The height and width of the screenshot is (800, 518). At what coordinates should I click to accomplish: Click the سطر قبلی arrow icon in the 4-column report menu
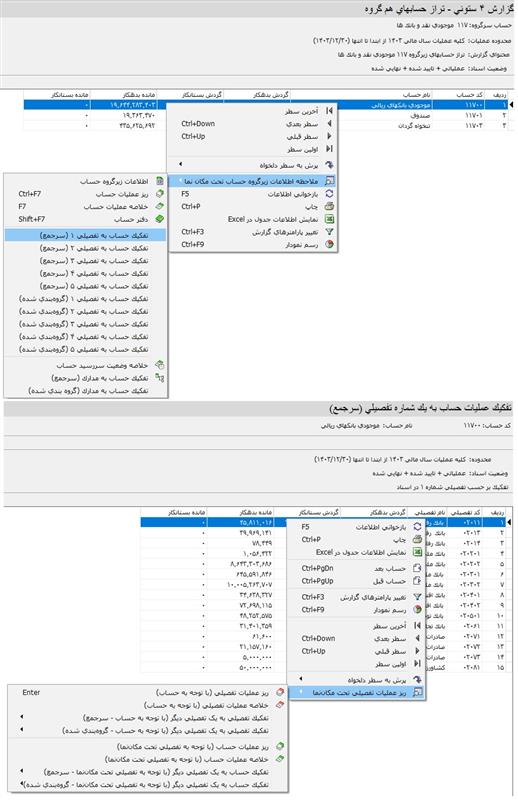click(329, 136)
